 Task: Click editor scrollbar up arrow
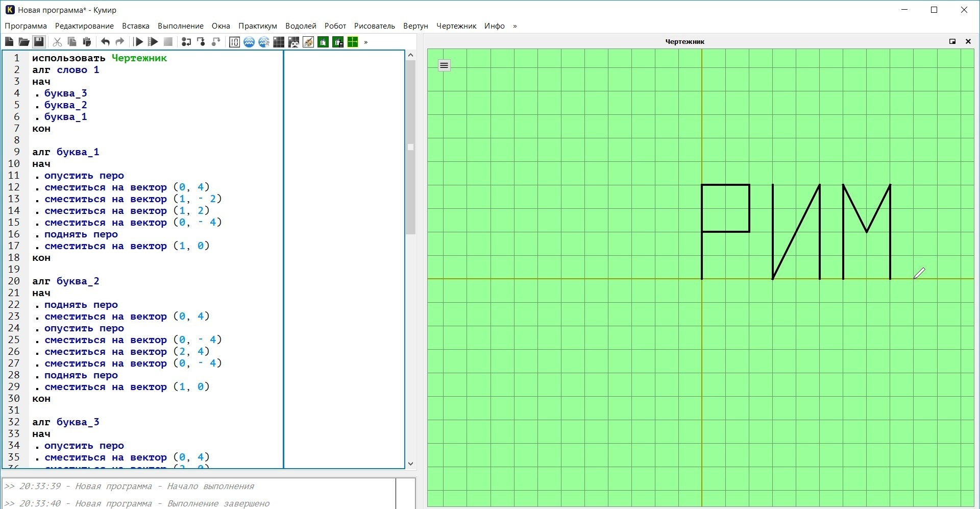pos(411,55)
